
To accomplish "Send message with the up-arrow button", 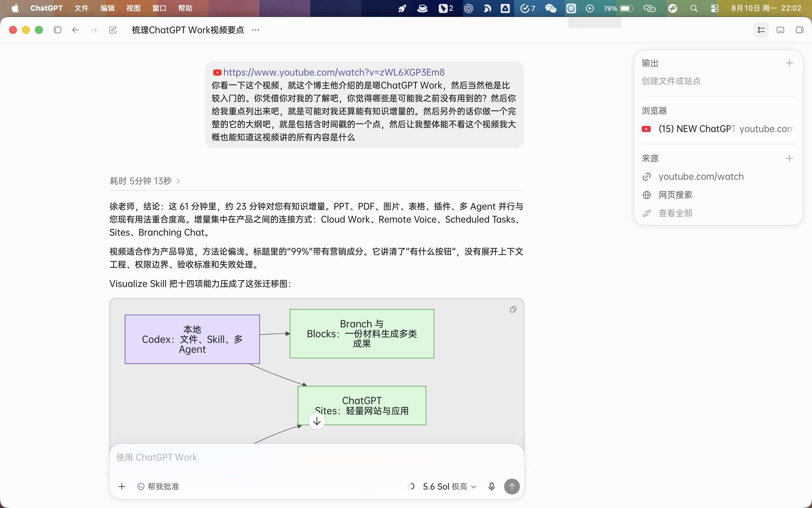I will click(512, 486).
